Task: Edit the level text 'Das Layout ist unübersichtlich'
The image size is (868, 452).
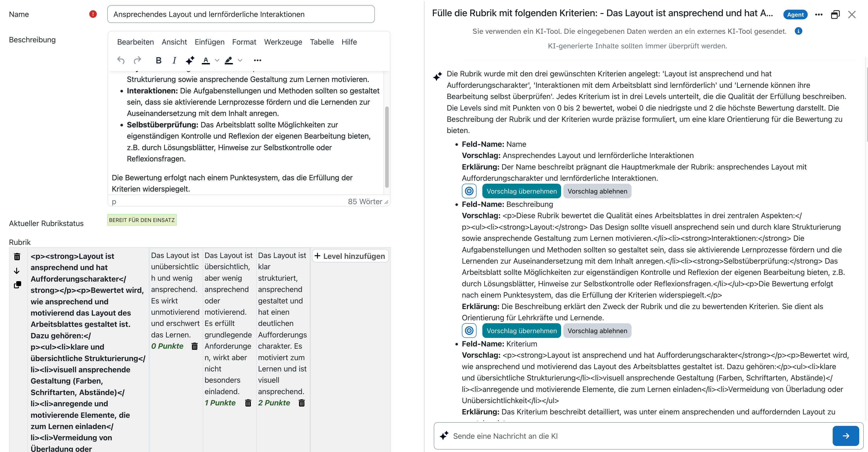Action: pyautogui.click(x=175, y=295)
